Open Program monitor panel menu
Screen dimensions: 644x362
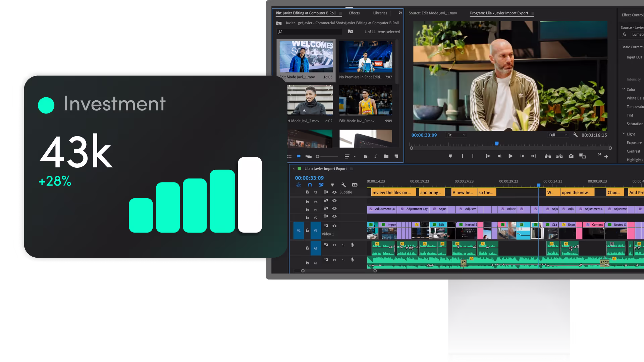click(533, 13)
